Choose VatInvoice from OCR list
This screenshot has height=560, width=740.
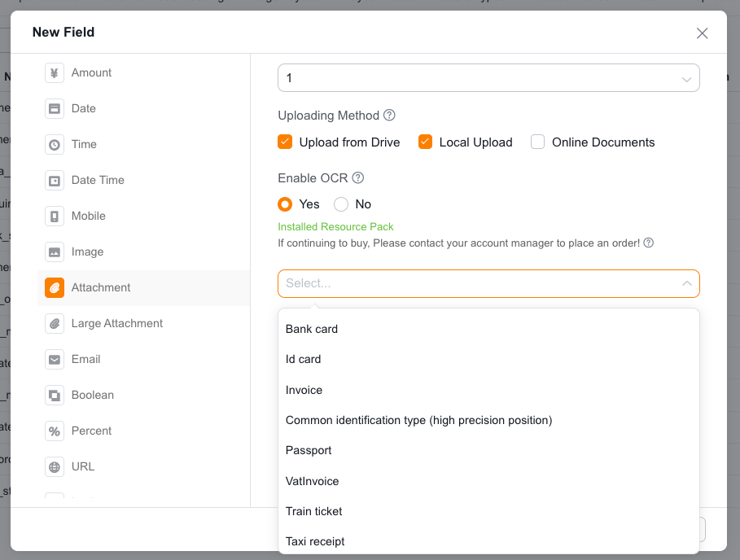(488, 481)
